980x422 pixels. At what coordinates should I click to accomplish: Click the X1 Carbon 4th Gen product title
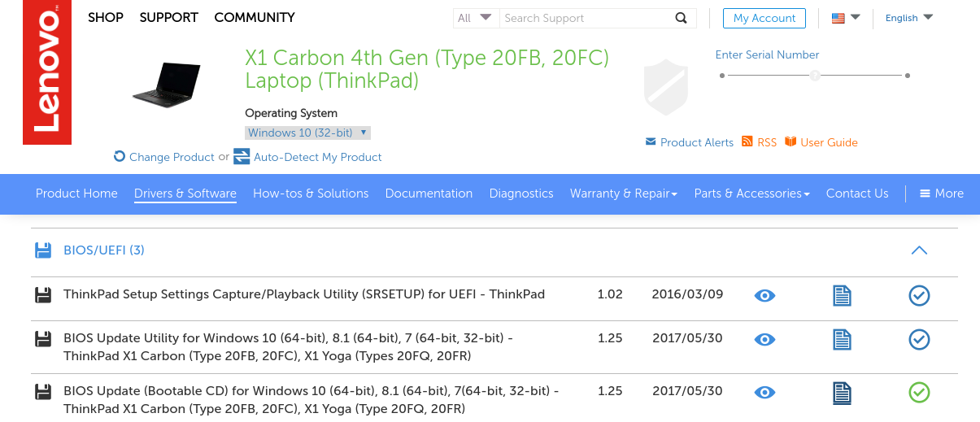[427, 69]
